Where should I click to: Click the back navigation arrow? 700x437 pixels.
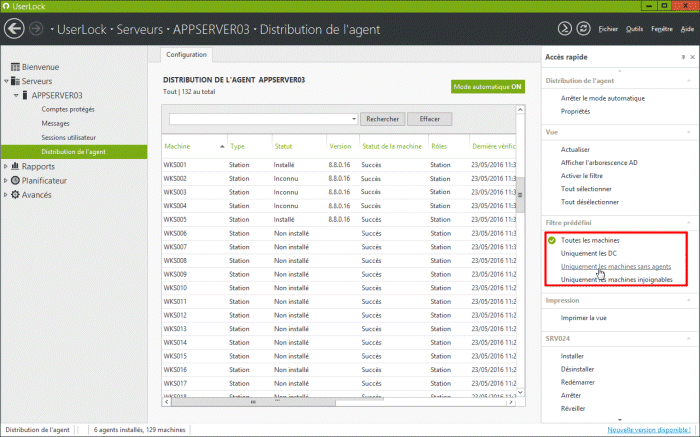click(x=14, y=29)
